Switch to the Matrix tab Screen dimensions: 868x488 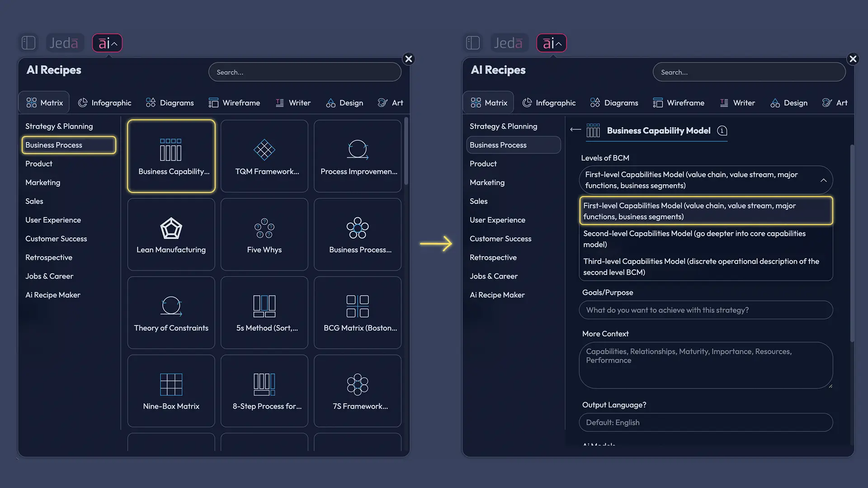(x=43, y=102)
